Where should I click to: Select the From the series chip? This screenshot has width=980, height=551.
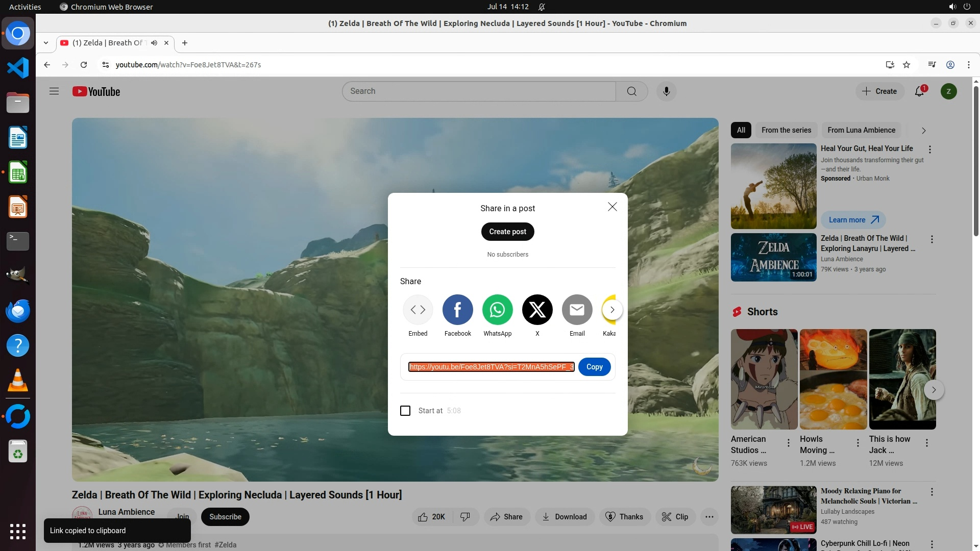point(786,130)
